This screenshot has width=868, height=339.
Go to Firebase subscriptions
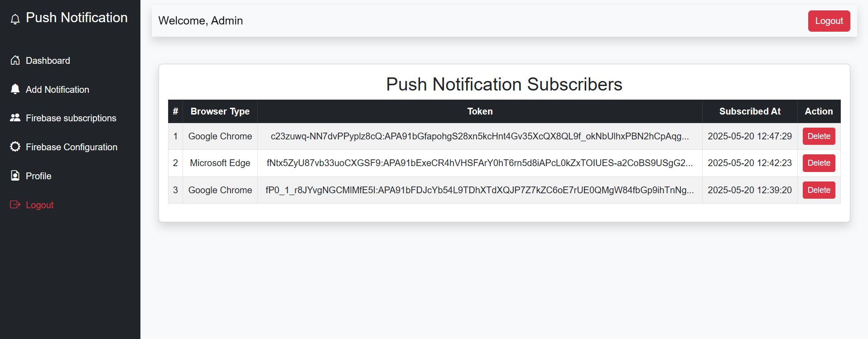click(71, 118)
